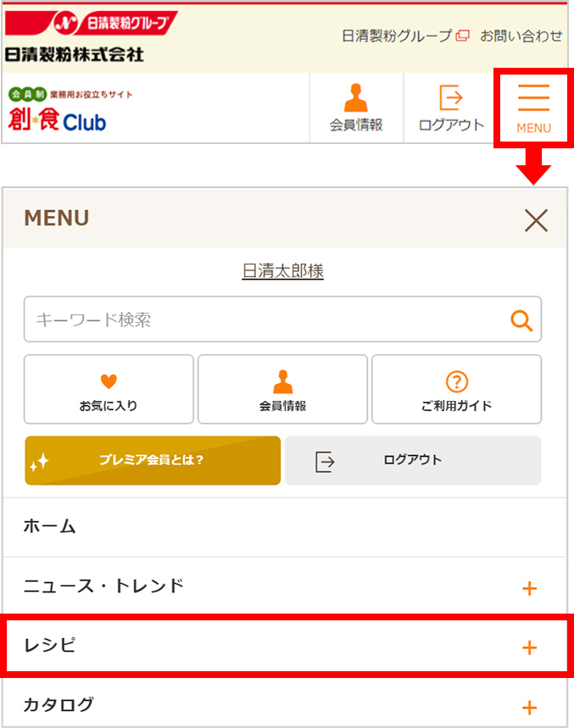Open お気に入り heart favorites button
This screenshot has width=574, height=728.
click(x=109, y=389)
